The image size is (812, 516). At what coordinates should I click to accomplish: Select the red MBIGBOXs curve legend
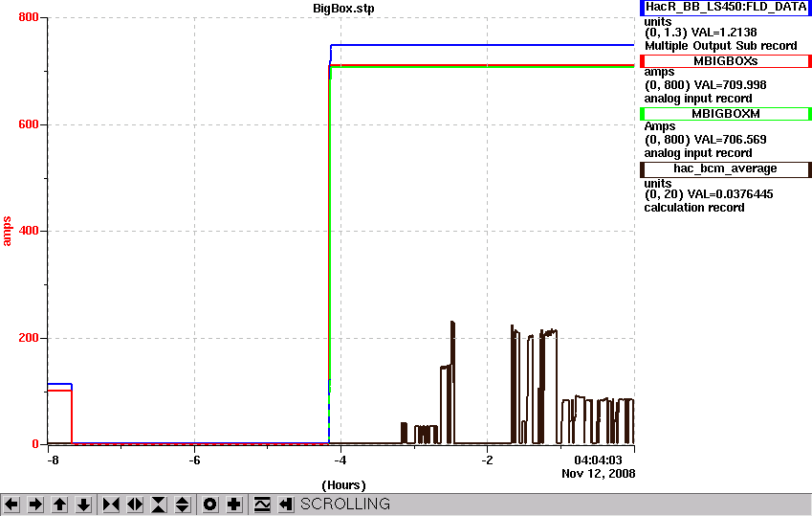726,61
